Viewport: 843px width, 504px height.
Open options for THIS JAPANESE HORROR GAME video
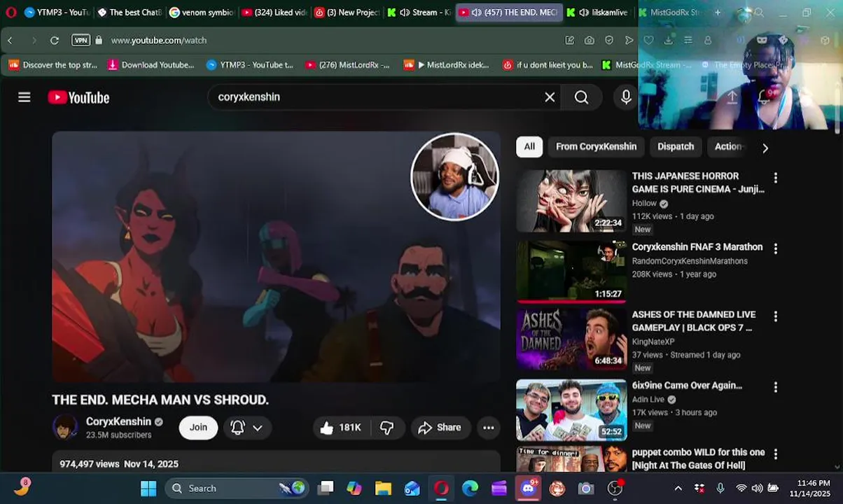(775, 178)
